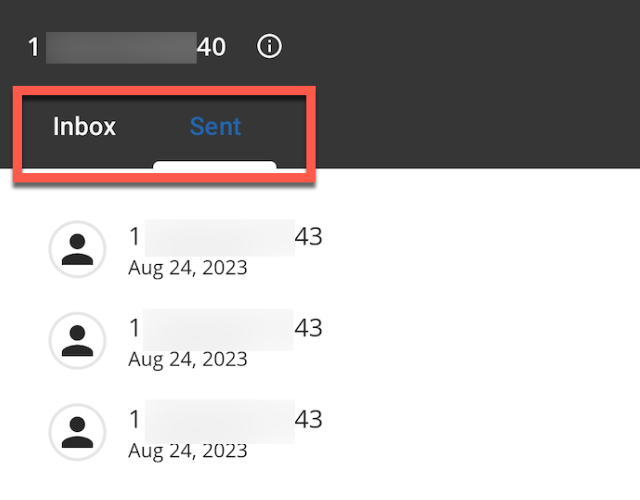Click the redacted digits in the third message

click(220, 421)
